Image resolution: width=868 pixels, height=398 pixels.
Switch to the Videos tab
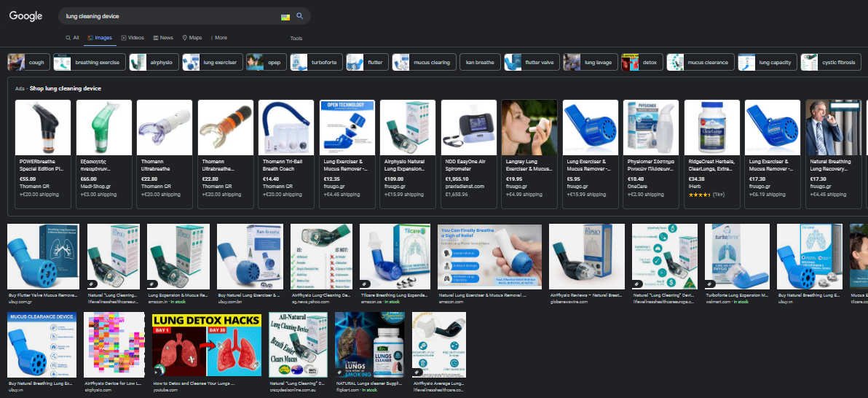tap(133, 38)
